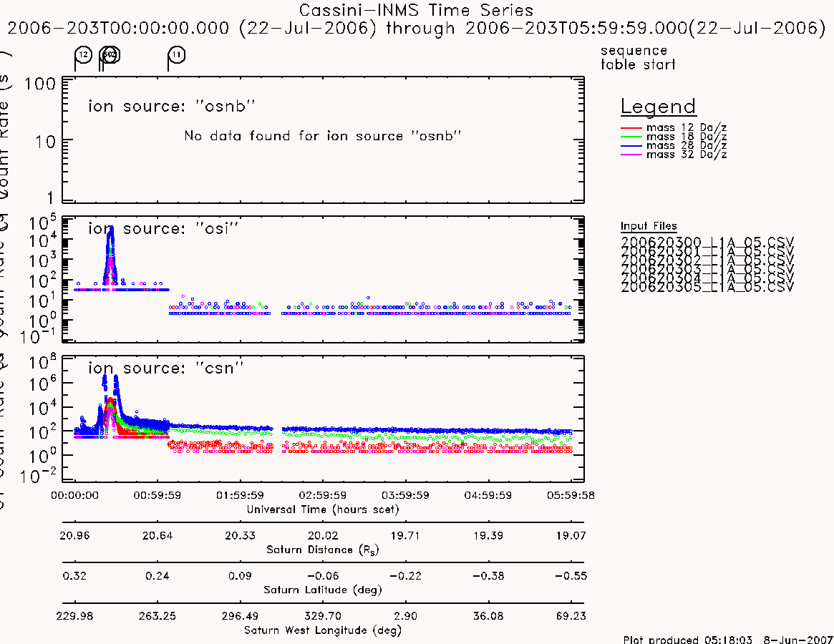
Task: Click the 'No data found' message in osnb panel
Action: (322, 136)
